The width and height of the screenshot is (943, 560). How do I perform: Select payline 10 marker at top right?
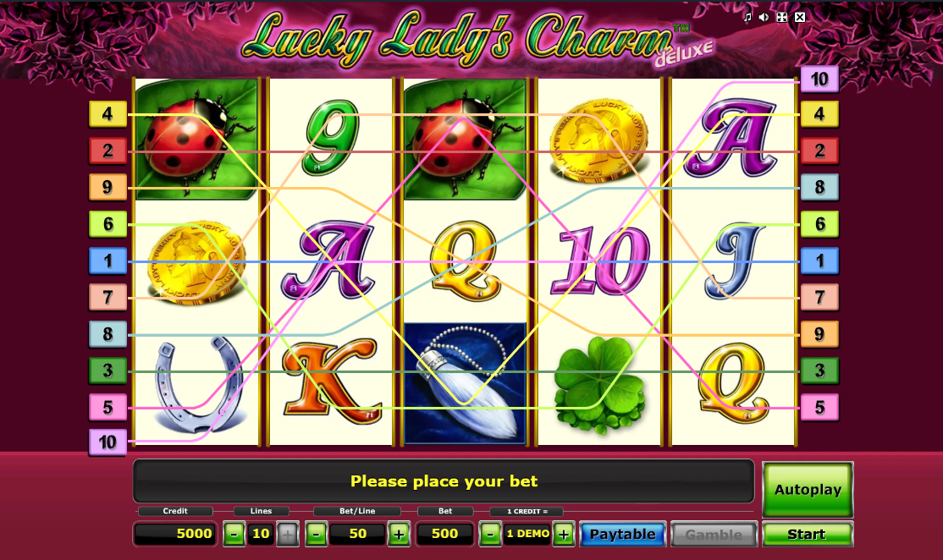tap(819, 79)
